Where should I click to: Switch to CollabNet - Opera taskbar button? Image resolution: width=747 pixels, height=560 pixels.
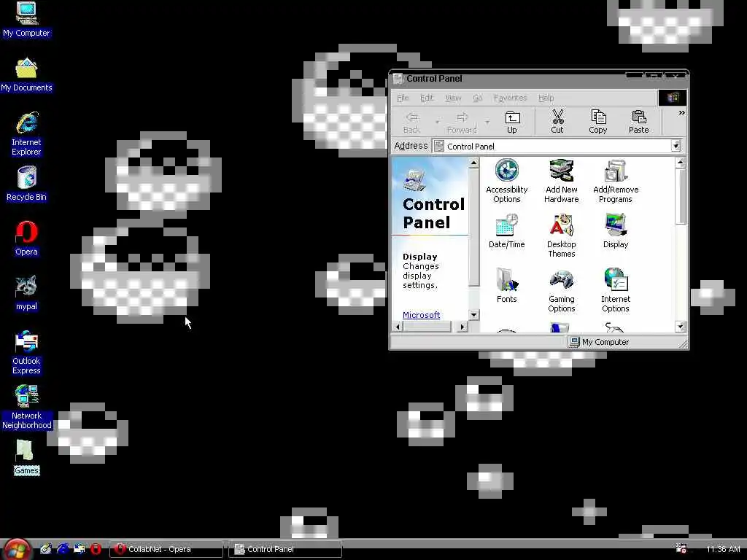(x=166, y=549)
